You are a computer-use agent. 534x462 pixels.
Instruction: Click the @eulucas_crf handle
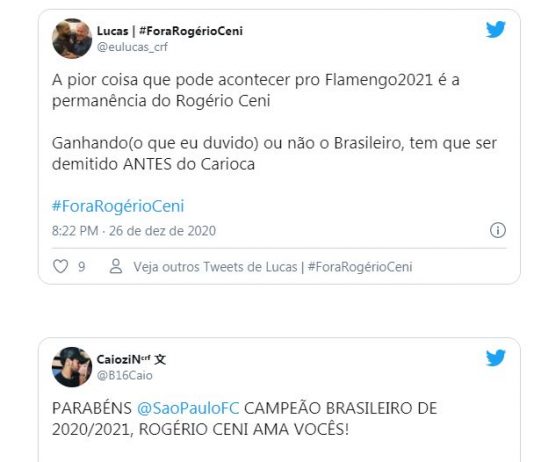(x=132, y=47)
